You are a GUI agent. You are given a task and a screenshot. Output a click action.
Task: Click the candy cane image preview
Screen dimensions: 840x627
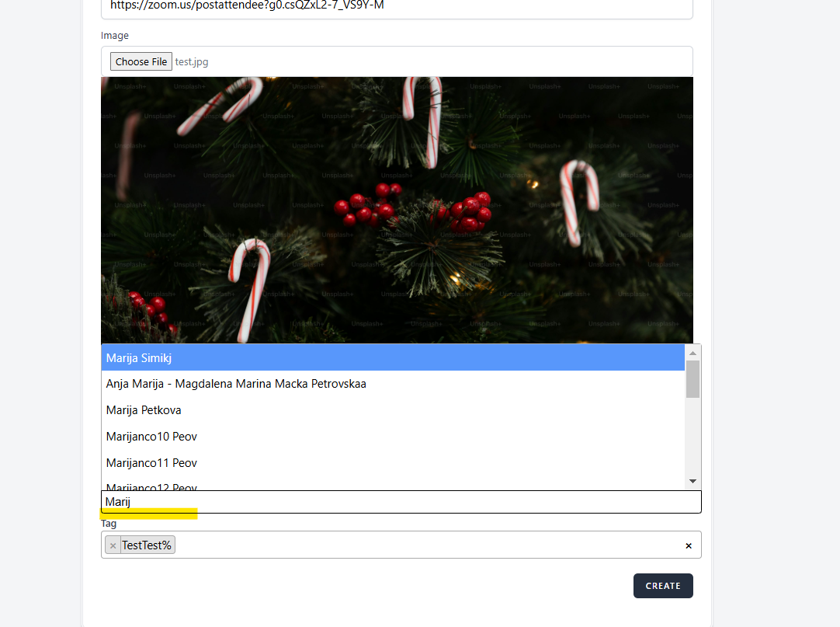pos(397,210)
